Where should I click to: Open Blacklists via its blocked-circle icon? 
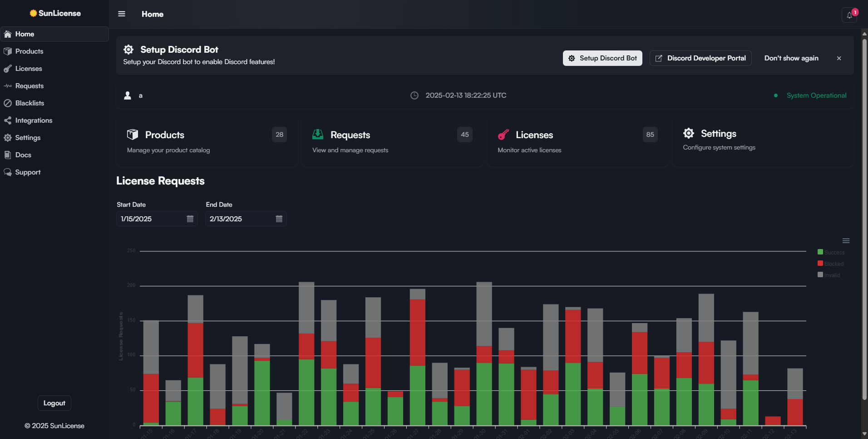click(7, 103)
